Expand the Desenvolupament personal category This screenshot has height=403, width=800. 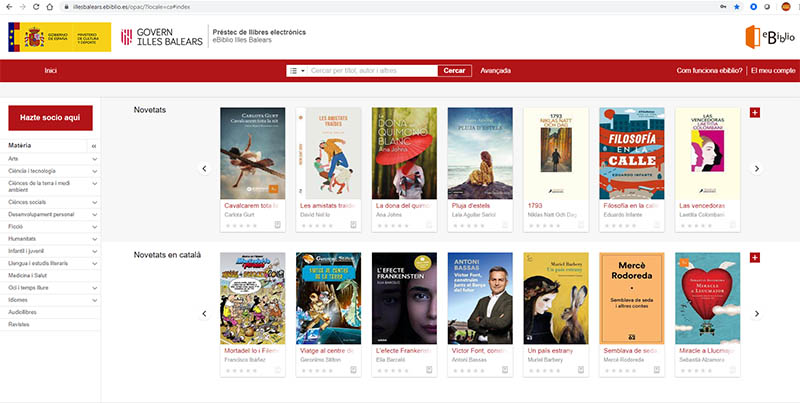pos(94,215)
